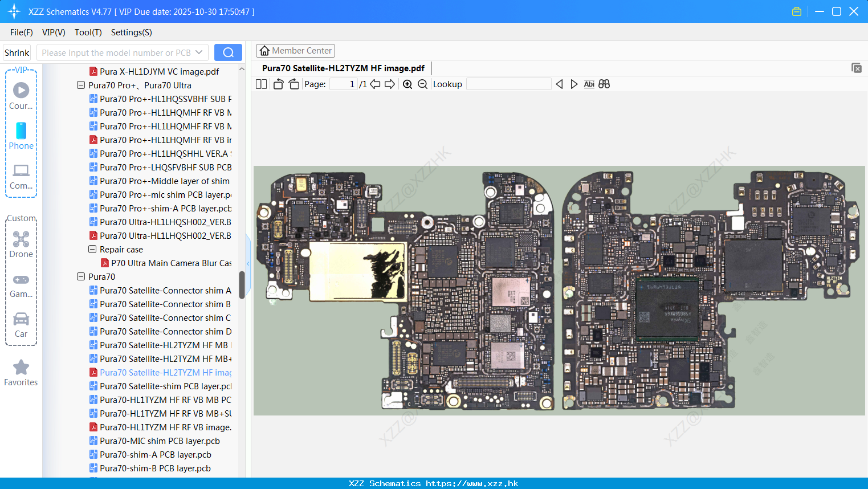868x489 pixels.
Task: Click the file tree vertical scrollbar thumb
Action: pos(242,284)
